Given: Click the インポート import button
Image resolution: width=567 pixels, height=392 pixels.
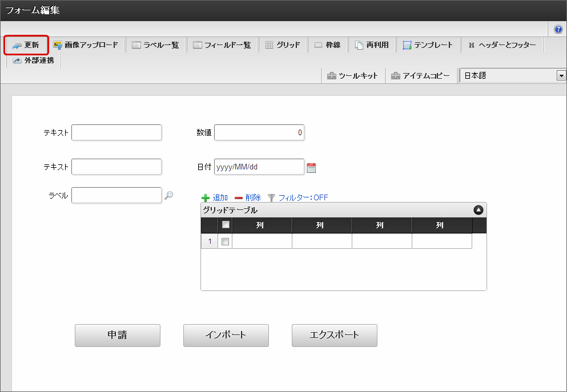Looking at the screenshot, I should point(226,336).
